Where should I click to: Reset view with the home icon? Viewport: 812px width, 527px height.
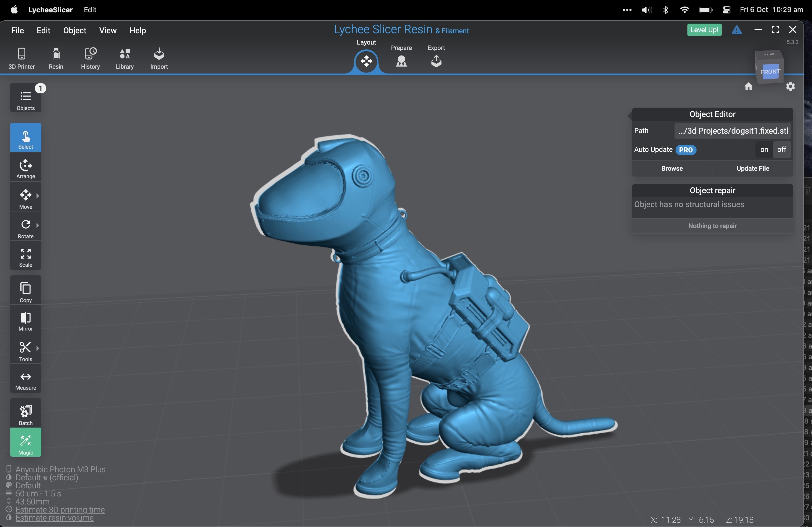coord(749,87)
